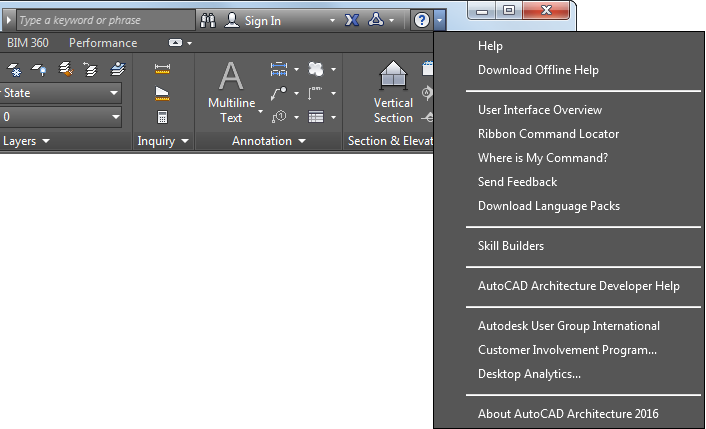706x429 pixels.
Task: Click the Help question mark icon
Action: [422, 20]
